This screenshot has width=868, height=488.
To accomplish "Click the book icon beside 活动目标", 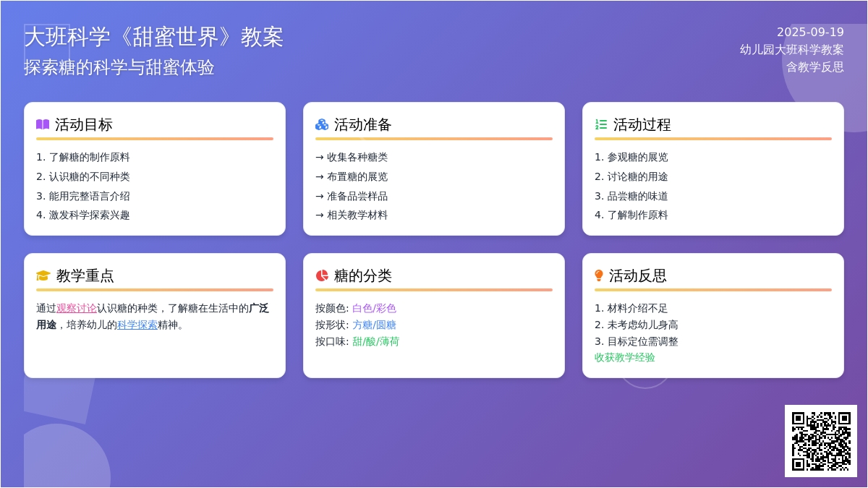I will (x=43, y=124).
